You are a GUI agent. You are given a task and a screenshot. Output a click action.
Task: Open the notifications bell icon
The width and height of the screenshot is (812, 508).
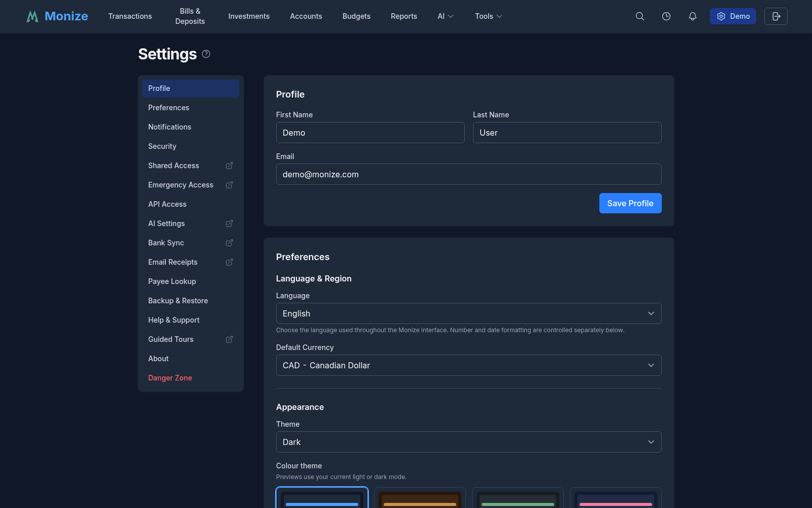pos(693,16)
